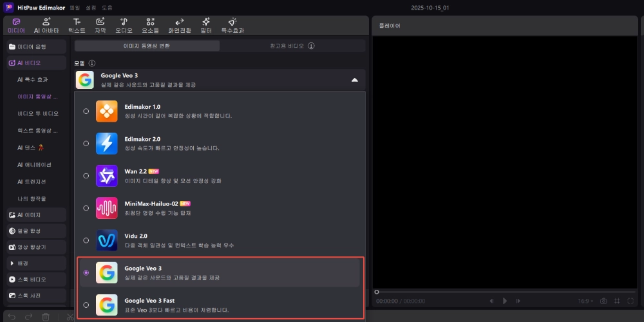Image resolution: width=644 pixels, height=322 pixels.
Task: Open the 화면전환 transitions panel
Action: pyautogui.click(x=179, y=25)
